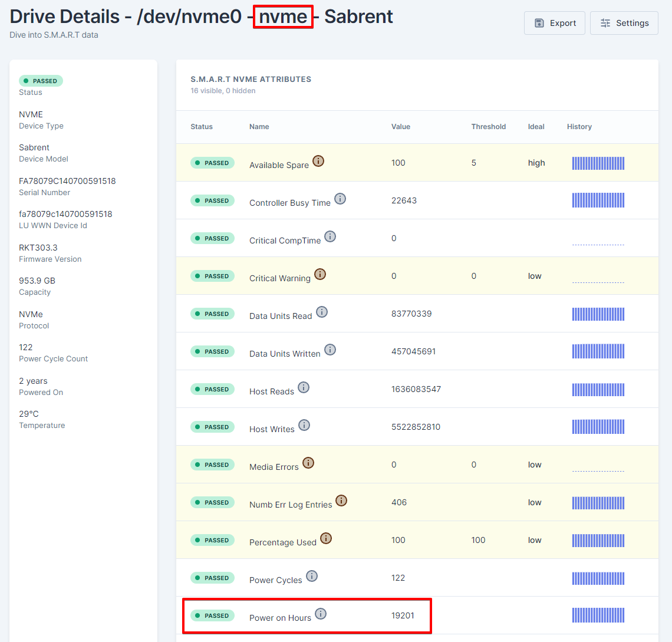The height and width of the screenshot is (642, 672).
Task: Open sorting on the Threshold column
Action: pos(488,126)
